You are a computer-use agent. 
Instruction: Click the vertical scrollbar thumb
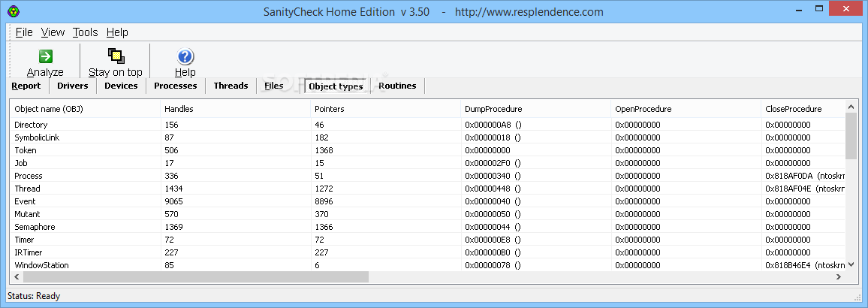851,136
